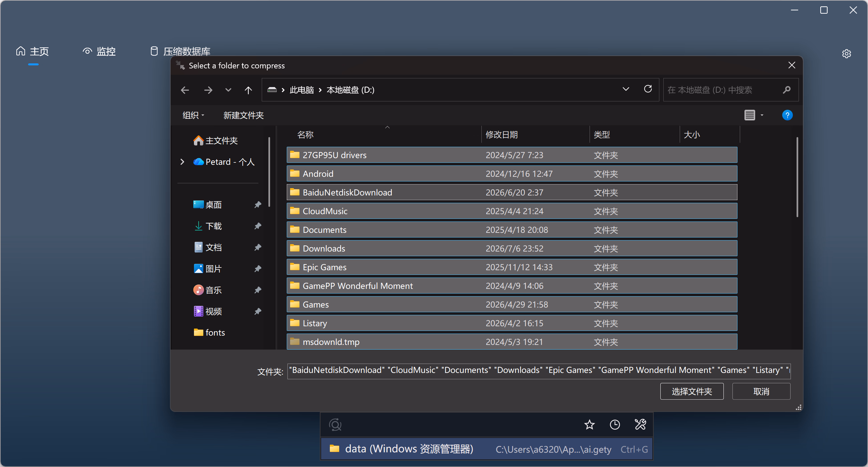This screenshot has height=467, width=868.
Task: Navigate back with the left arrow
Action: tap(185, 90)
